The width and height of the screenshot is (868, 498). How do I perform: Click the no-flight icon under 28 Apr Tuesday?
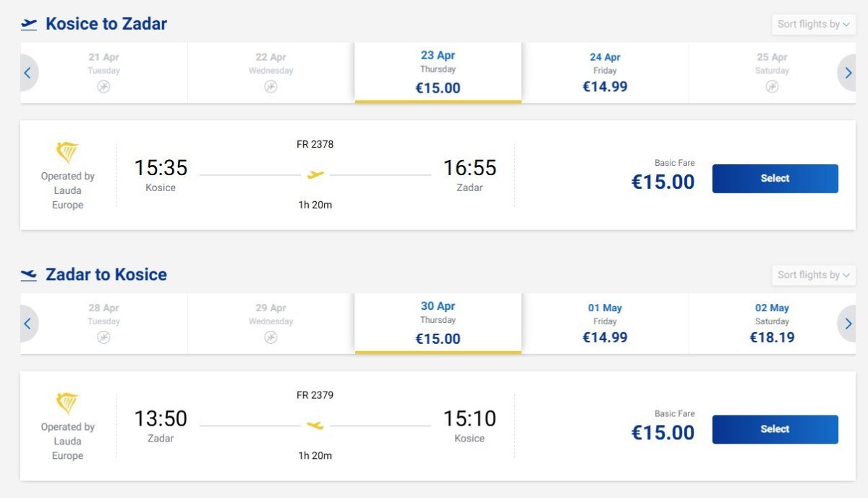click(103, 337)
